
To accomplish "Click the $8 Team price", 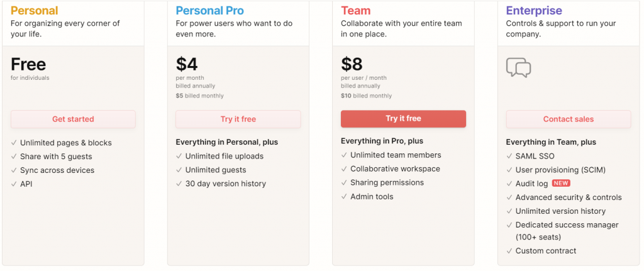I will tap(352, 64).
